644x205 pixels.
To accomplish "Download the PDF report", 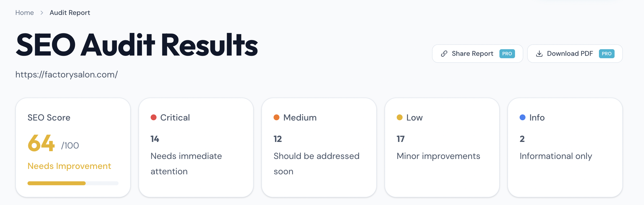I will click(x=575, y=54).
